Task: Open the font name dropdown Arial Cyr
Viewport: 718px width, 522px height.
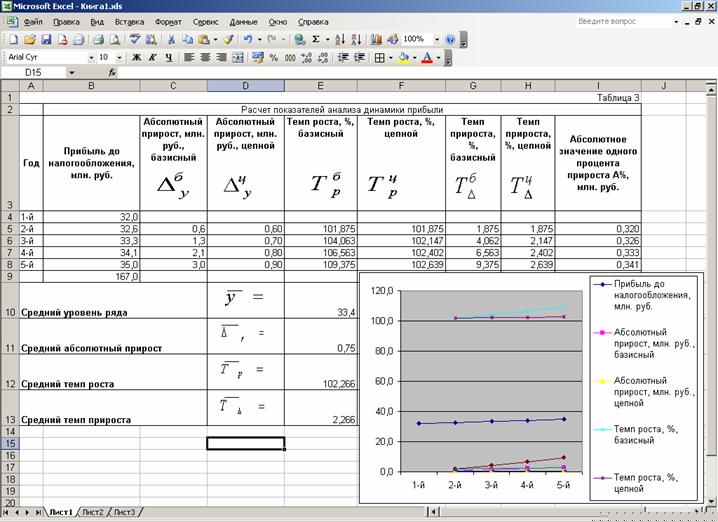Action: 91,58
